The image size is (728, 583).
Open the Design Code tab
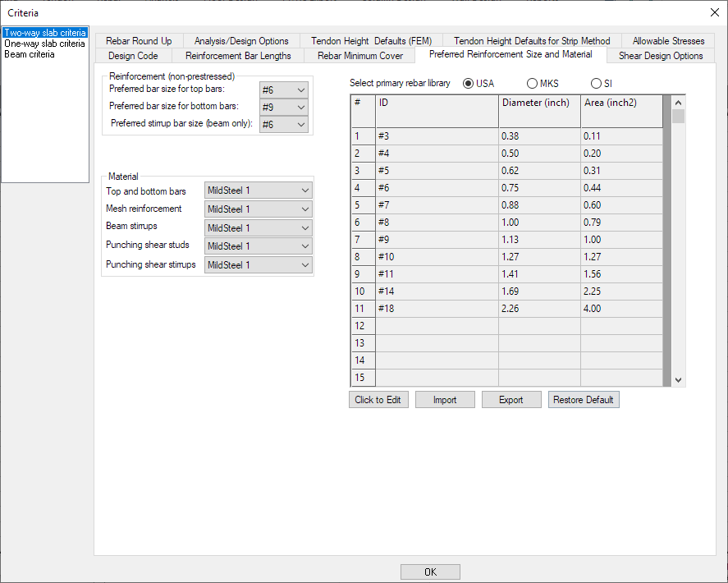point(133,56)
